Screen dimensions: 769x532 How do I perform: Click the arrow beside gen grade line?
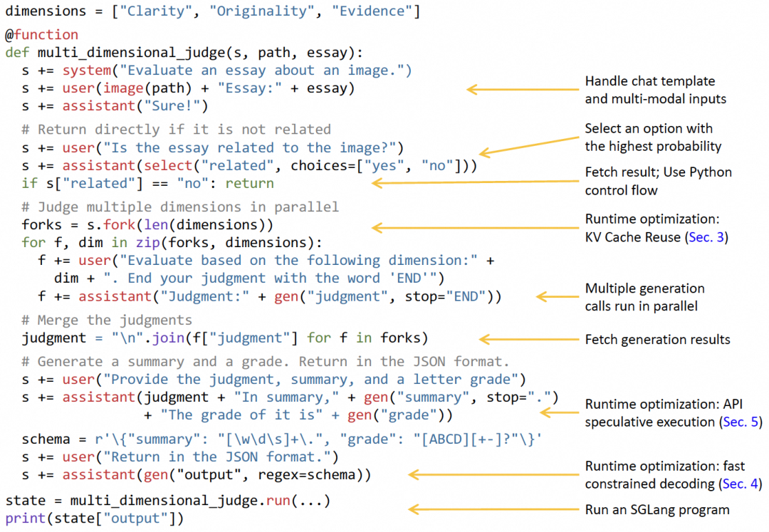pyautogui.click(x=559, y=413)
